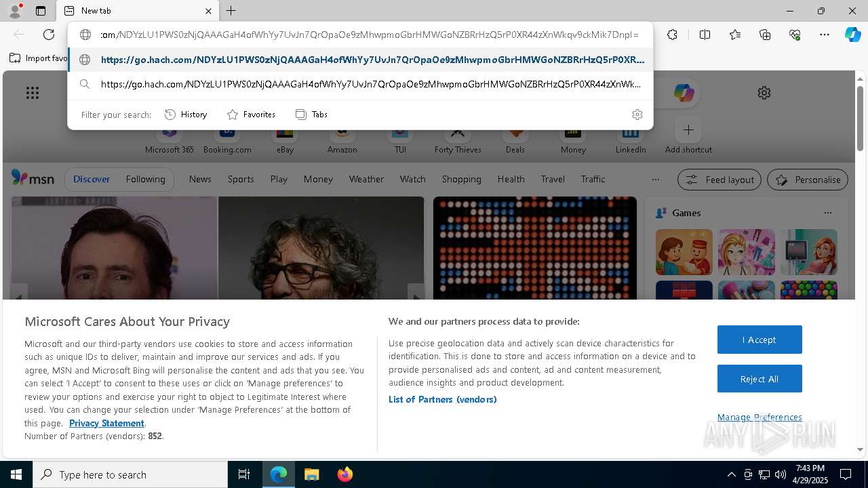Open volume control in system tray
This screenshot has width=868, height=488.
781,474
